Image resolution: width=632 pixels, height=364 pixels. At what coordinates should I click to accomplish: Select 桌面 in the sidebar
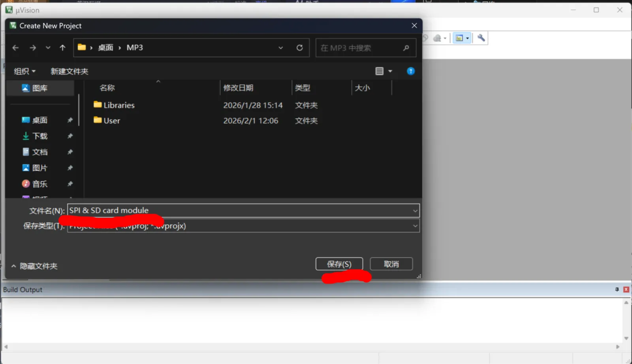39,120
